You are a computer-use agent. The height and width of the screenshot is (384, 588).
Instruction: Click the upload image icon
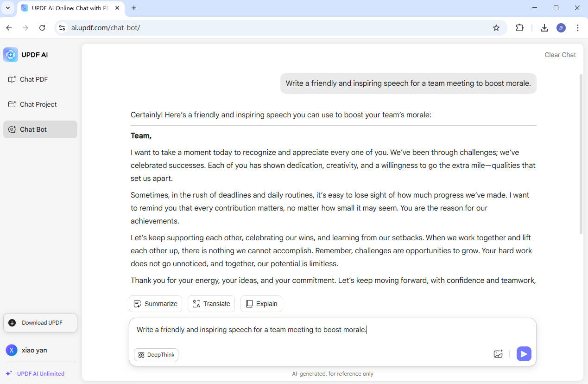tap(498, 354)
